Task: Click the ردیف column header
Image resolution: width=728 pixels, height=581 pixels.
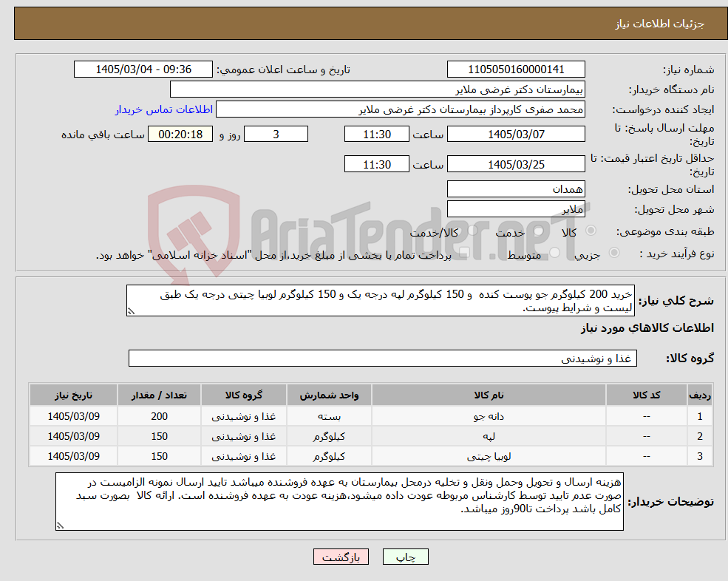Action: pyautogui.click(x=700, y=395)
